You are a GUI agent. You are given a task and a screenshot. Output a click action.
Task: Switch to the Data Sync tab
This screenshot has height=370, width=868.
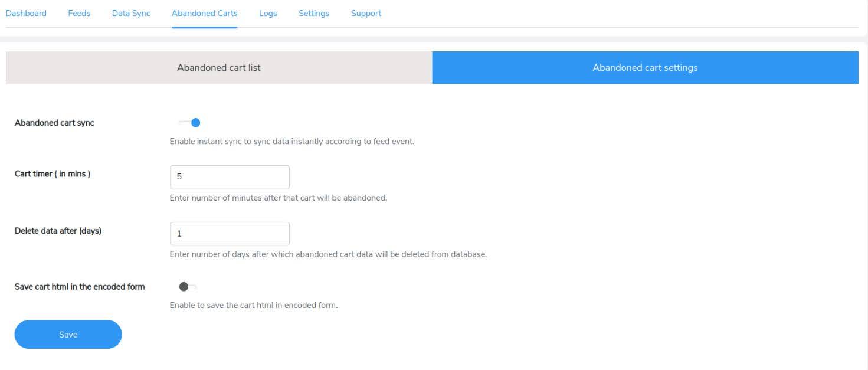point(131,13)
